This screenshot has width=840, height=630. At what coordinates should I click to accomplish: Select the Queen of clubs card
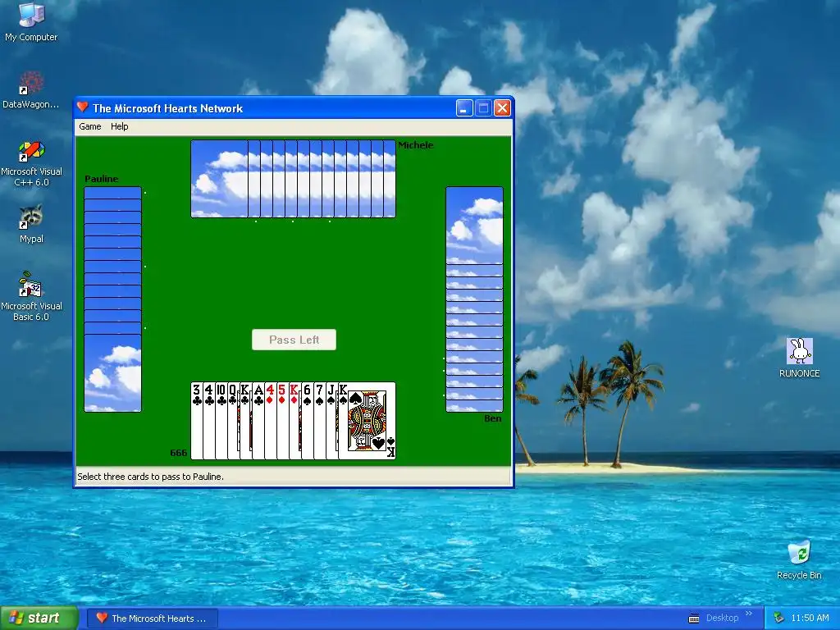(x=234, y=421)
